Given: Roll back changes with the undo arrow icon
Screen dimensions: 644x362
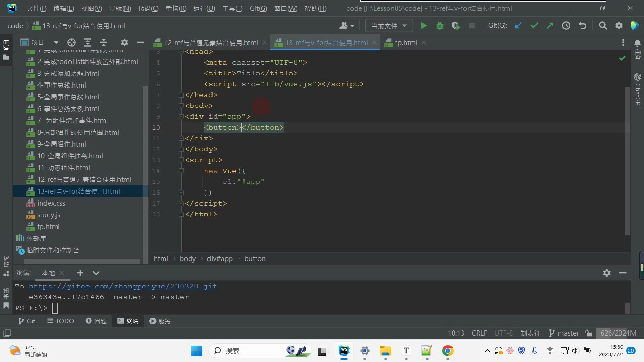Looking at the screenshot, I should [x=583, y=26].
